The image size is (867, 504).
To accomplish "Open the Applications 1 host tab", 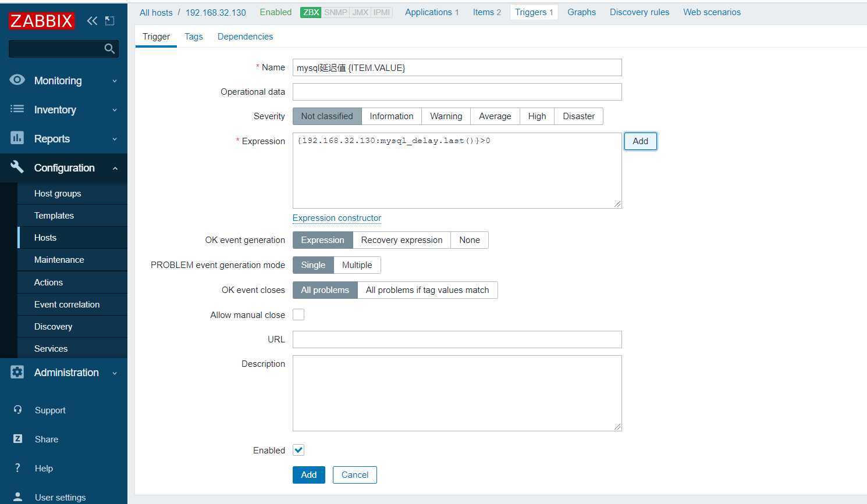I will tap(432, 12).
